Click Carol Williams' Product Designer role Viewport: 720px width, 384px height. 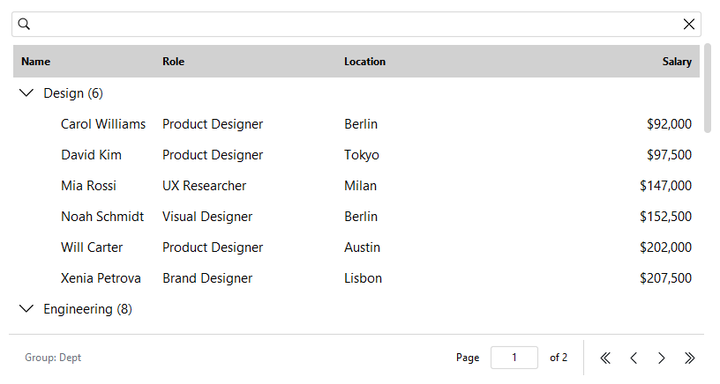pyautogui.click(x=212, y=124)
